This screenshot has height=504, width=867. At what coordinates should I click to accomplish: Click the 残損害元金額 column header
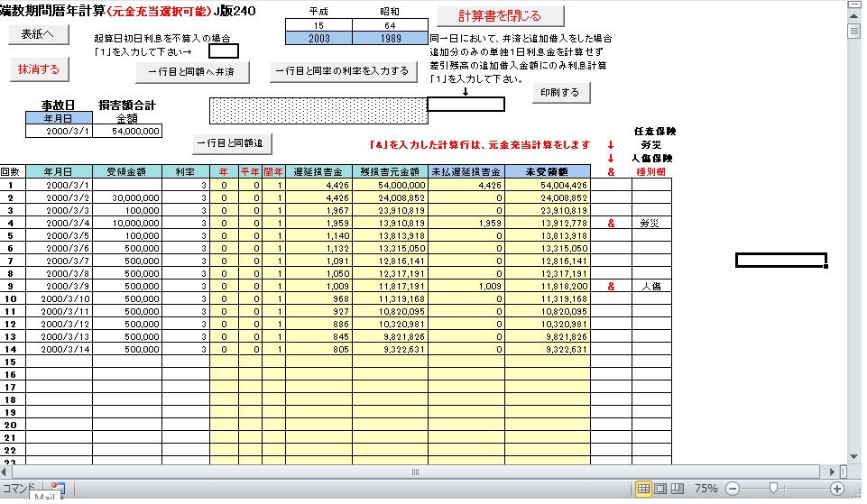tap(390, 172)
